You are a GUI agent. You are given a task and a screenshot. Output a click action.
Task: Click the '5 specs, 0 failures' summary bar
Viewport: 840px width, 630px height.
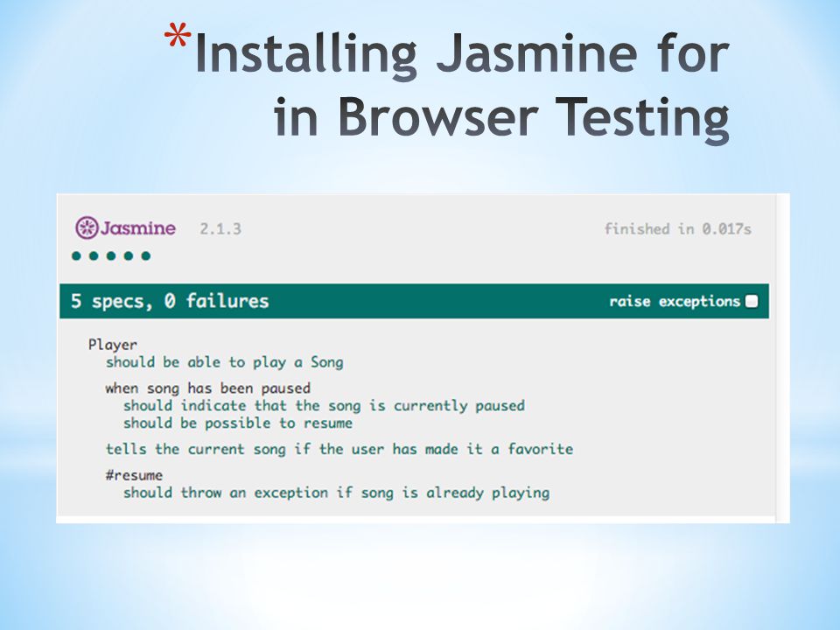[414, 301]
